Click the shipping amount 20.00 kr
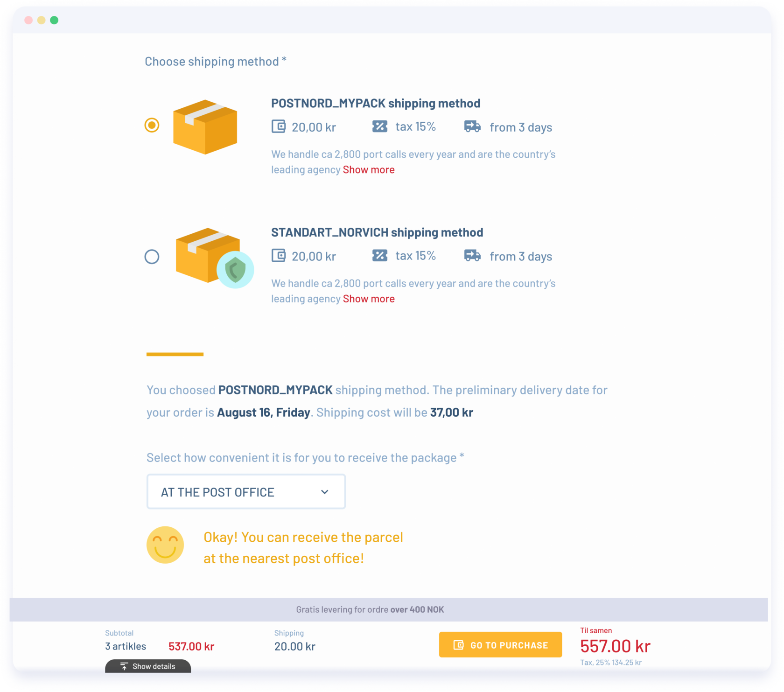784x692 pixels. coord(295,647)
